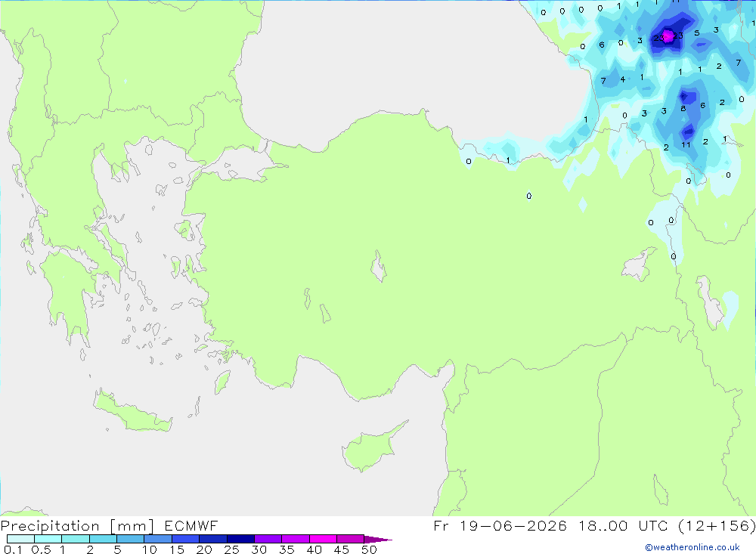Click the '8' precipitation value on the map

pos(683,109)
